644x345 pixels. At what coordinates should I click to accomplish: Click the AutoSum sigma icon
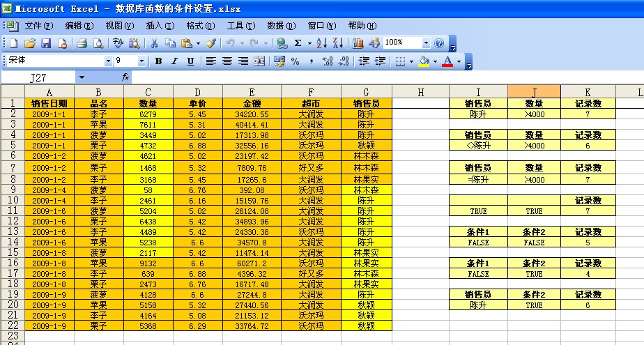point(298,43)
